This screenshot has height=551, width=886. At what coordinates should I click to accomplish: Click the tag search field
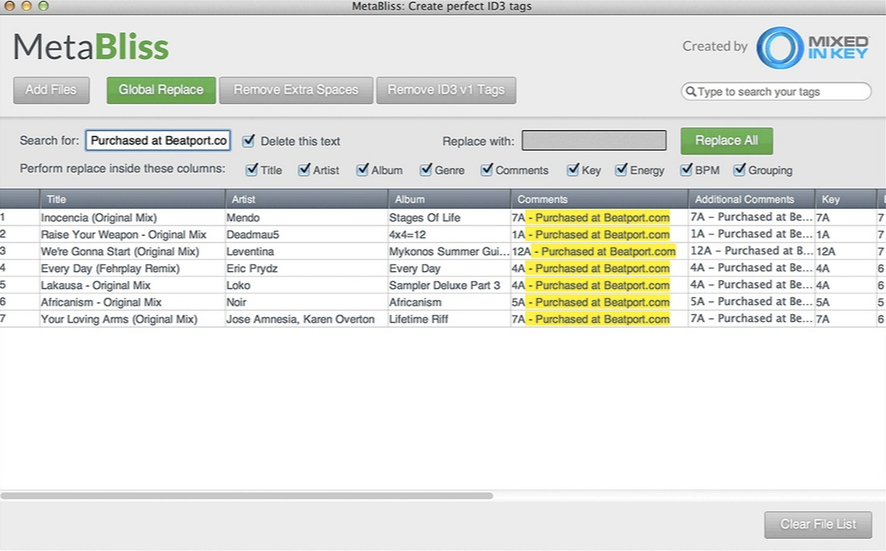776,92
